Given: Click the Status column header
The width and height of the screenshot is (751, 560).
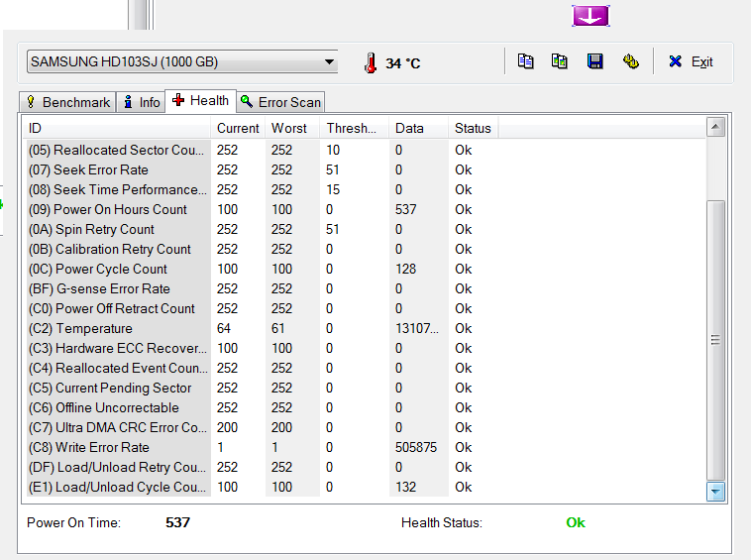Looking at the screenshot, I should [x=474, y=129].
